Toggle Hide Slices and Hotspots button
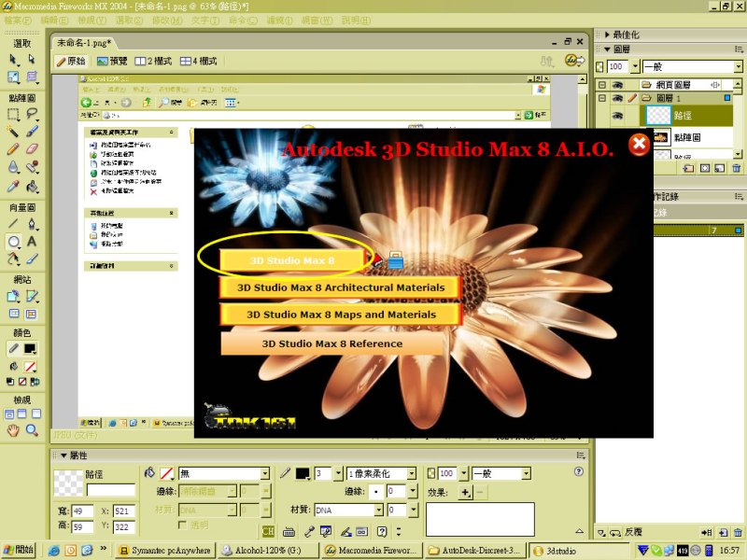The image size is (747, 560). point(13,314)
